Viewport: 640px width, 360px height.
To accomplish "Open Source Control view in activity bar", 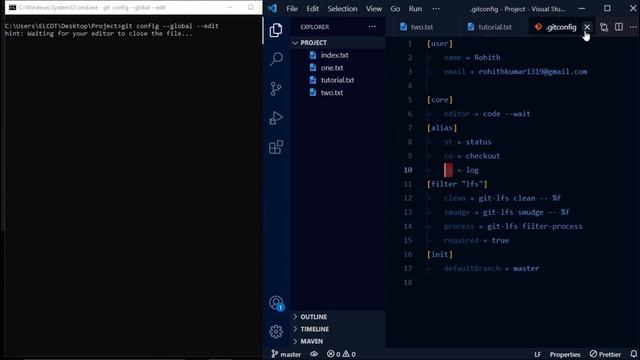I will pyautogui.click(x=276, y=89).
